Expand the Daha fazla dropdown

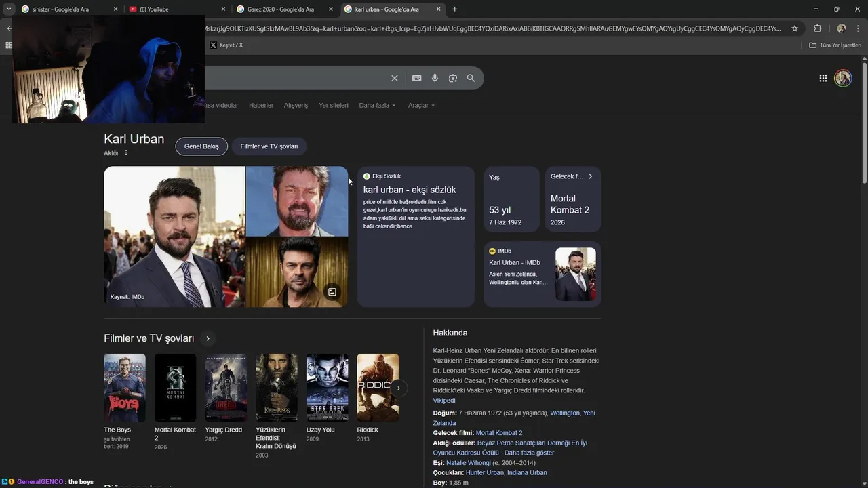point(377,105)
